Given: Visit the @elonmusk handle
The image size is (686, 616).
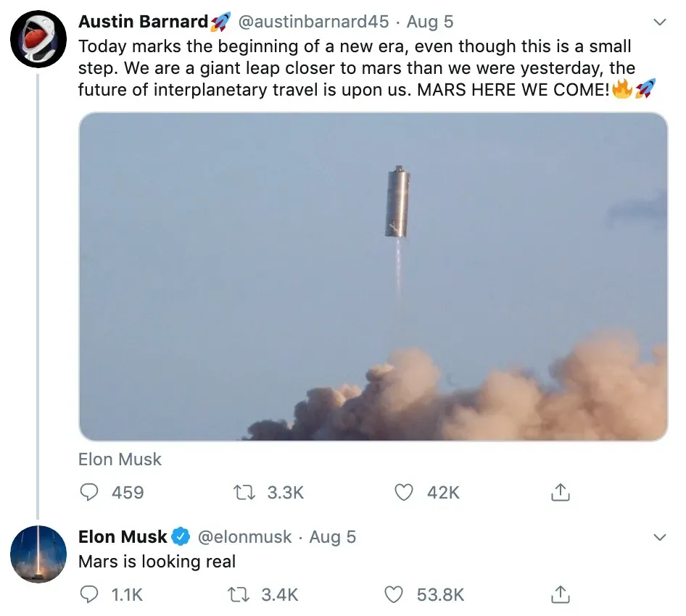Looking at the screenshot, I should [244, 537].
